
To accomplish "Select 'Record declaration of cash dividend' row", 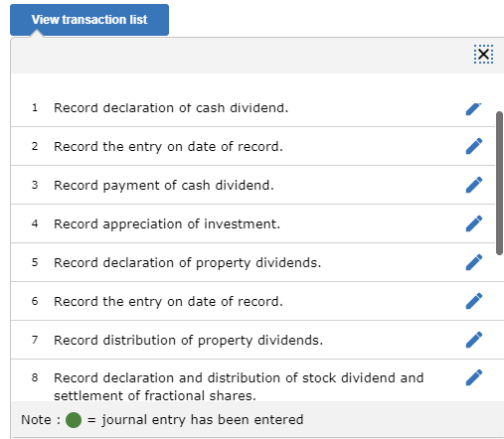I will point(252,108).
